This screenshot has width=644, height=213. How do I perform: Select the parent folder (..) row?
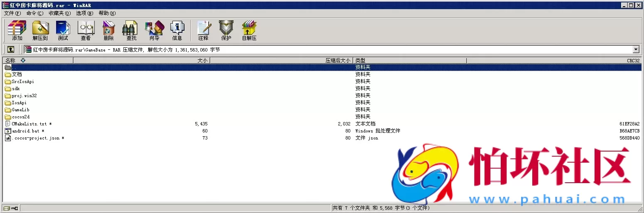322,67
